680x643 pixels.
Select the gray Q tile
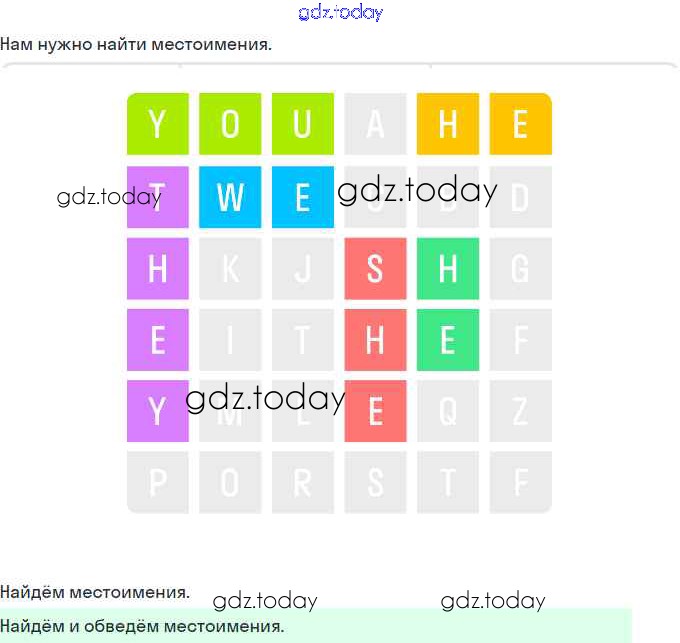[448, 411]
